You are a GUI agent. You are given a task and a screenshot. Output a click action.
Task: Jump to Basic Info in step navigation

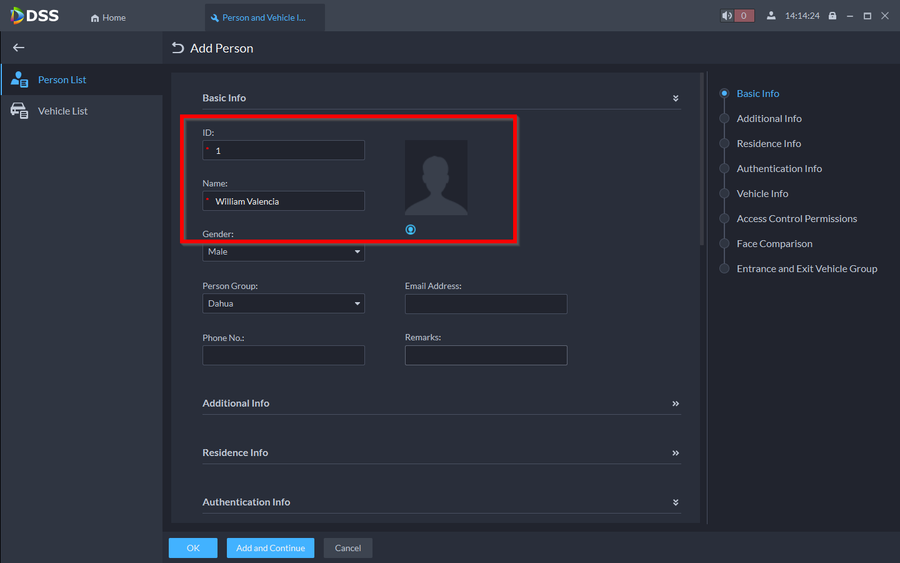758,94
